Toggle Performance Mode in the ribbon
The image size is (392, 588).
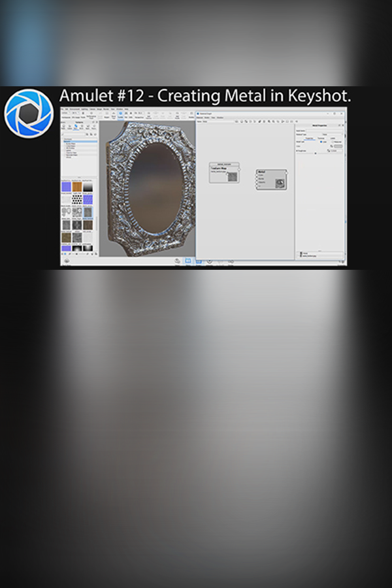[91, 115]
